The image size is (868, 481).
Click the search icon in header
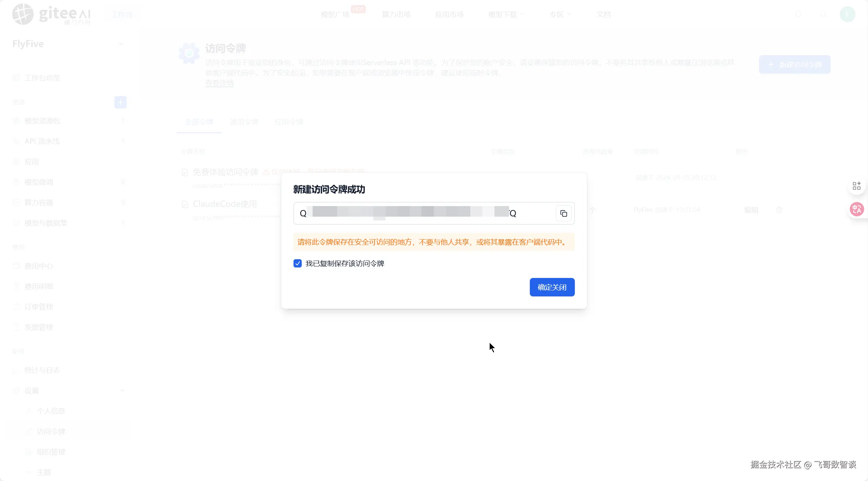tap(798, 14)
